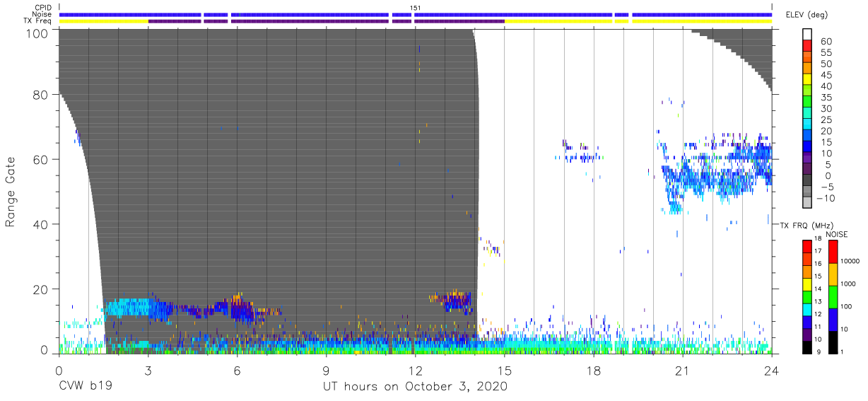The height and width of the screenshot is (401, 868).
Task: Click the 9 tick label on UT hours axis
Action: (x=327, y=370)
